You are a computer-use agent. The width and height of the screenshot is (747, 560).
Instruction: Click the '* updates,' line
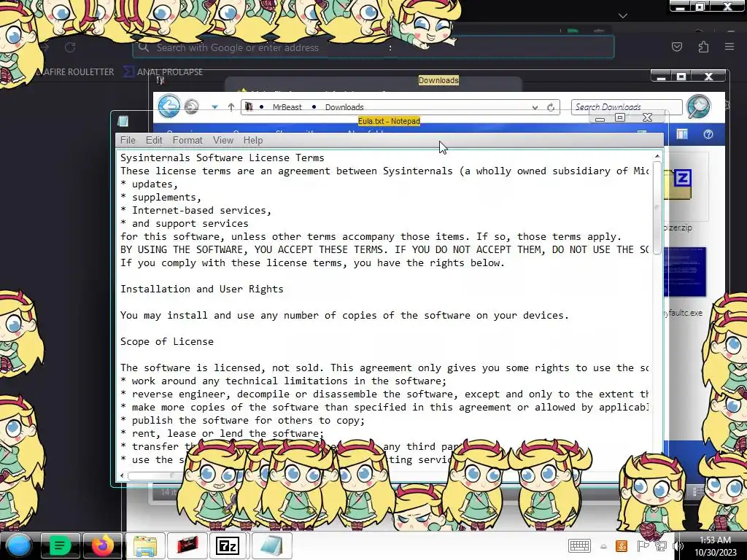(x=149, y=184)
